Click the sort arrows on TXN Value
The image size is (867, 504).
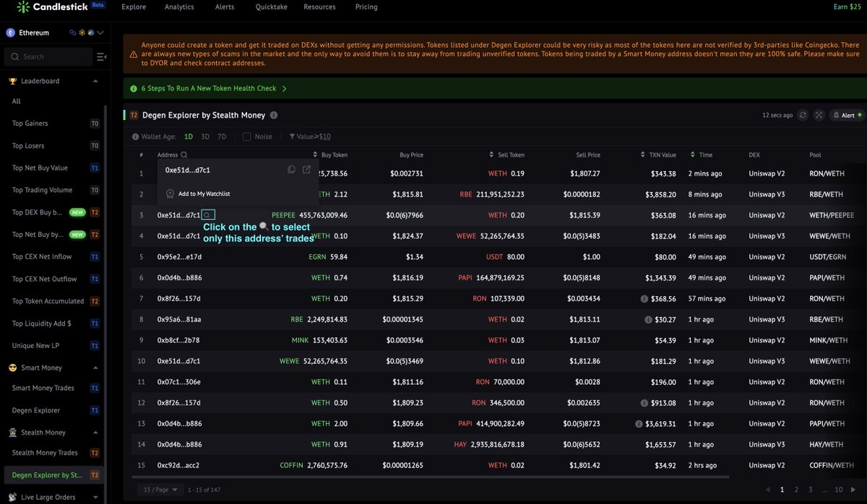pyautogui.click(x=643, y=155)
